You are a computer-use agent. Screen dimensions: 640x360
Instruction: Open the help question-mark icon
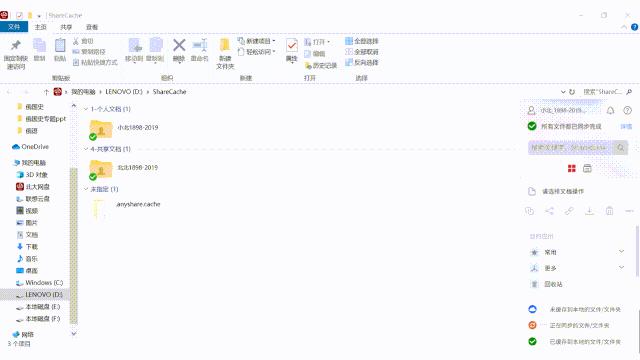click(627, 110)
